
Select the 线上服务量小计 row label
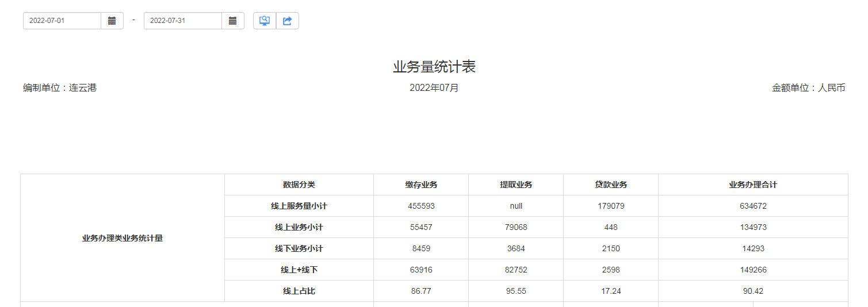[299, 206]
